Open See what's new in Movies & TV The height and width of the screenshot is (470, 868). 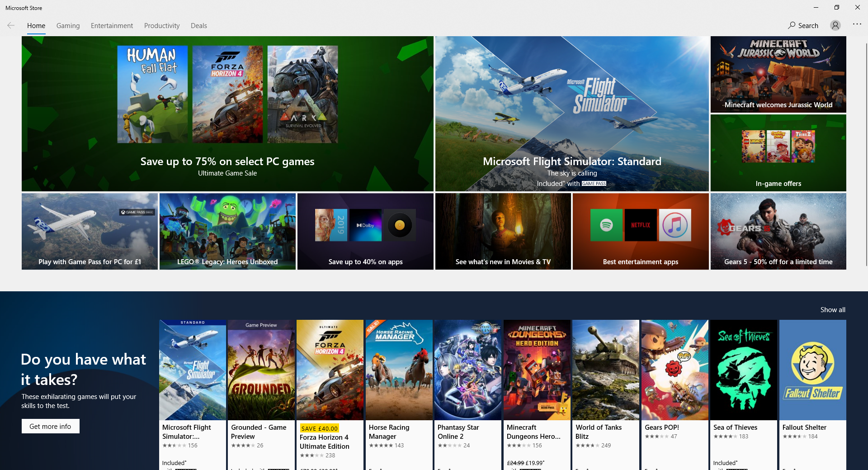click(503, 232)
